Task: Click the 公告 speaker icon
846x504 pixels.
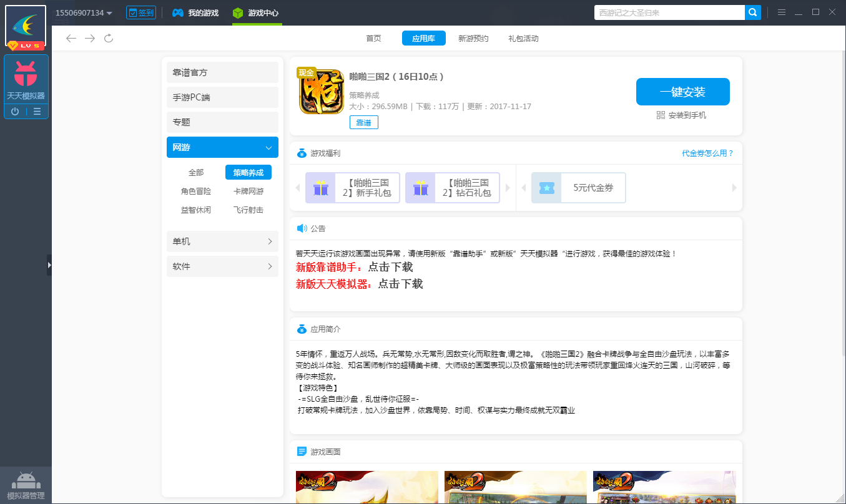Action: (x=302, y=228)
